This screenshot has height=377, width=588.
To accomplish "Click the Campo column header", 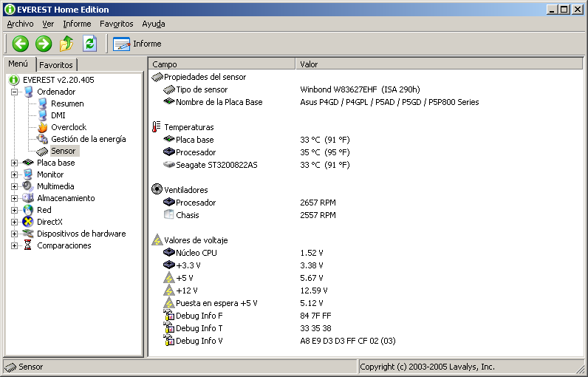I will coord(222,64).
